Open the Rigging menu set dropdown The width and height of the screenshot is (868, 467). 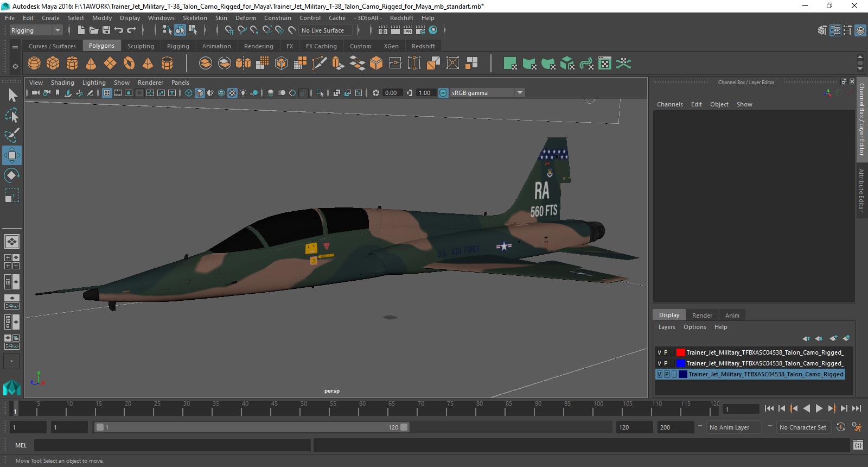point(36,30)
